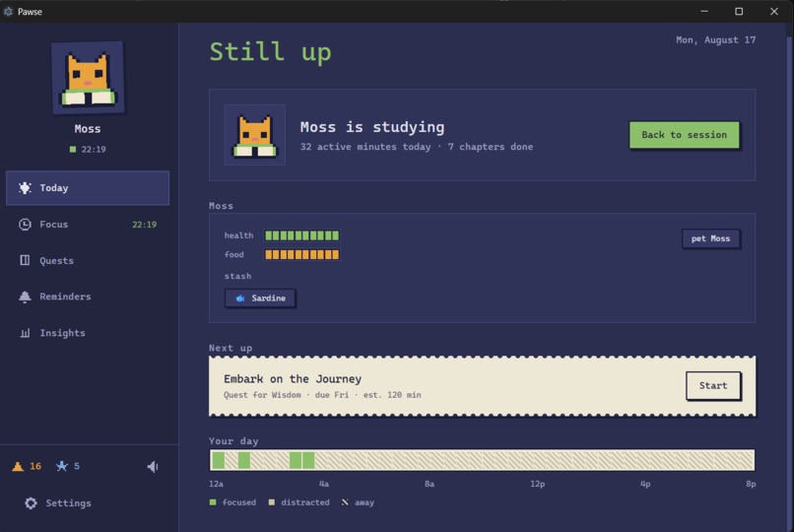This screenshot has width=794, height=532.
Task: Open the Today tab in sidebar
Action: click(x=87, y=188)
